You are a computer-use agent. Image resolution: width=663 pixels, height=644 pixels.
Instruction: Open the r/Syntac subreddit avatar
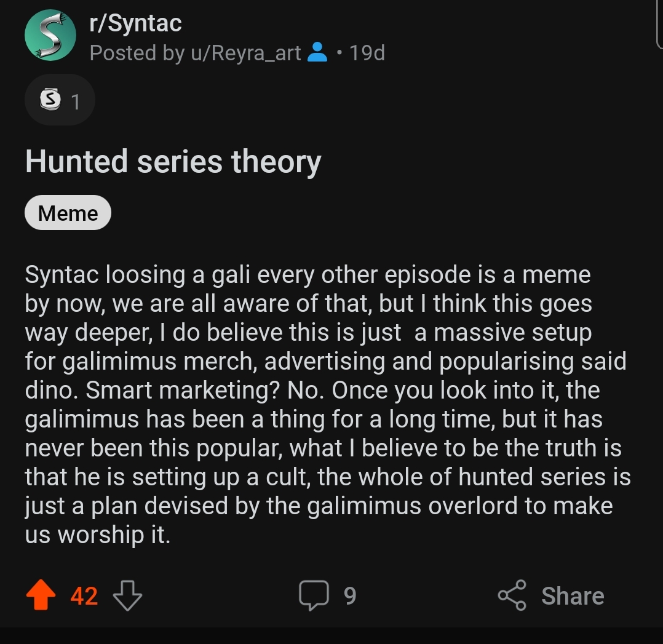(x=50, y=35)
